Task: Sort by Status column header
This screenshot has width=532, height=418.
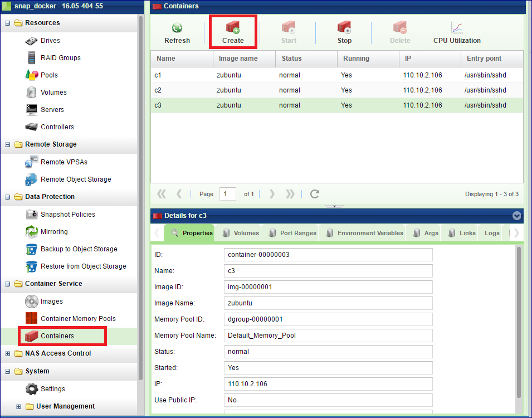Action: point(306,59)
